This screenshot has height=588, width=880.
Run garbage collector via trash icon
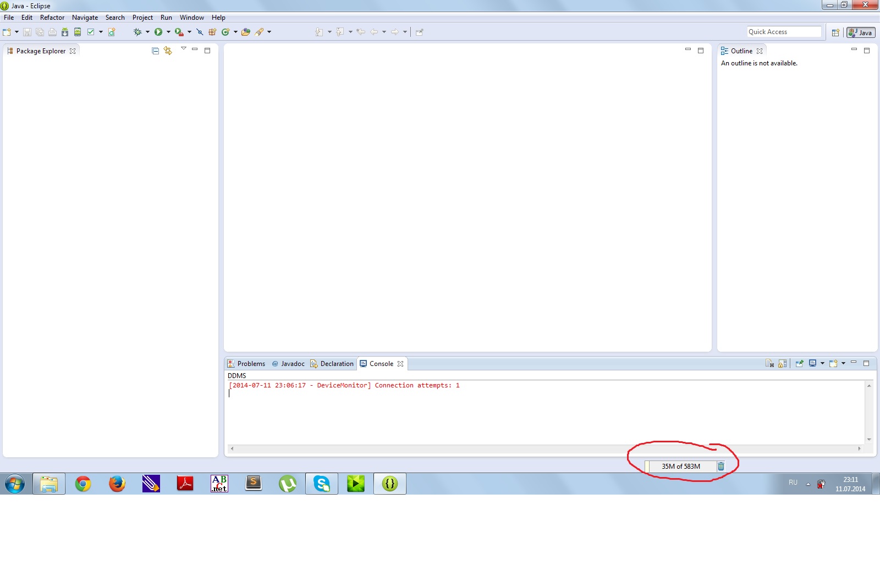721,466
